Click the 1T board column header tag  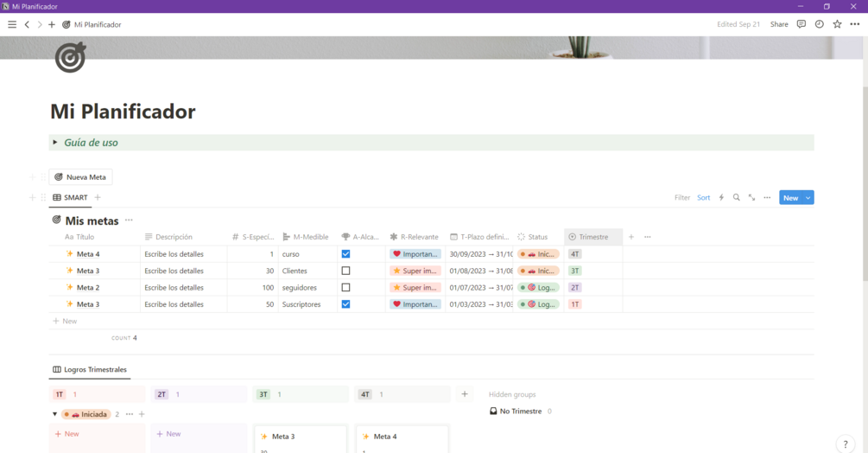click(x=60, y=394)
